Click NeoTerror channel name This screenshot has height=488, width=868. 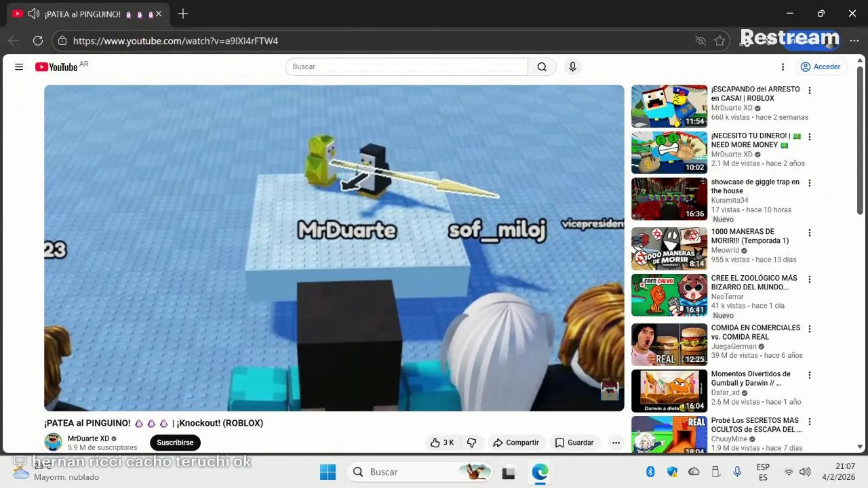(728, 297)
